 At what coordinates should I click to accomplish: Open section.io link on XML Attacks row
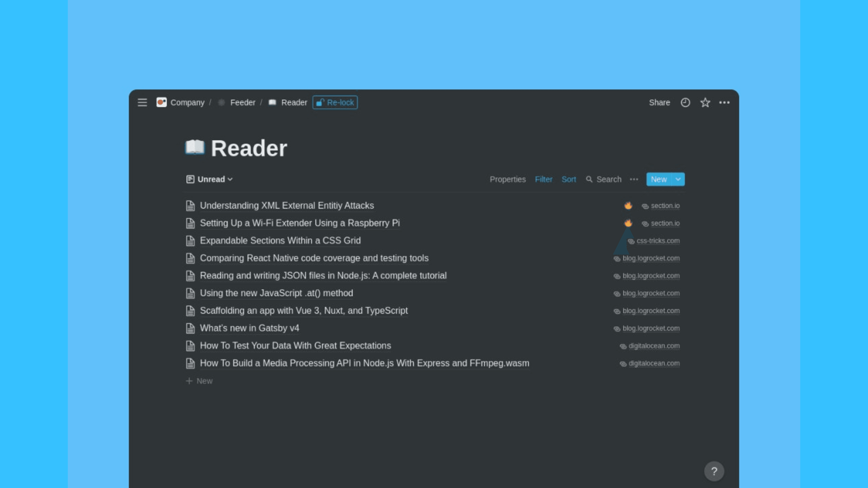click(x=665, y=206)
